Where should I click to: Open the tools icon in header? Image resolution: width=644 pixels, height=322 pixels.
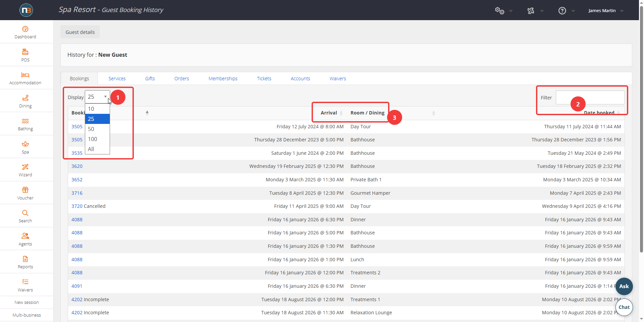[x=531, y=11]
